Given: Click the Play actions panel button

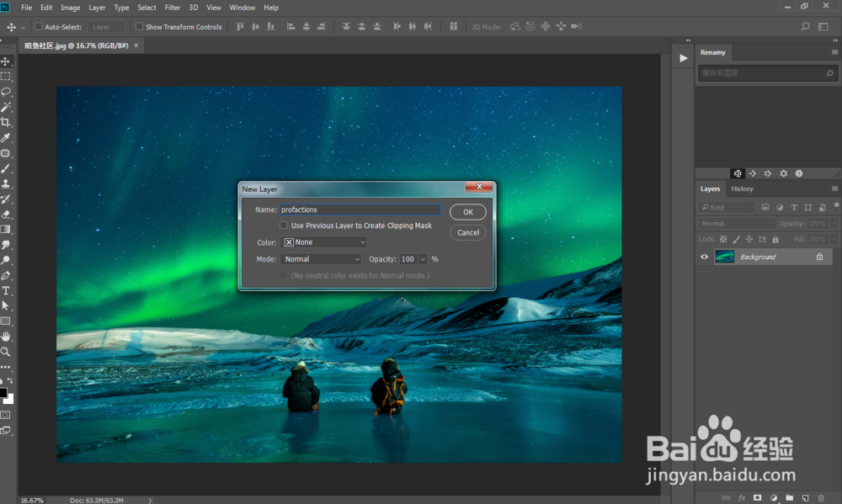Looking at the screenshot, I should (x=683, y=58).
